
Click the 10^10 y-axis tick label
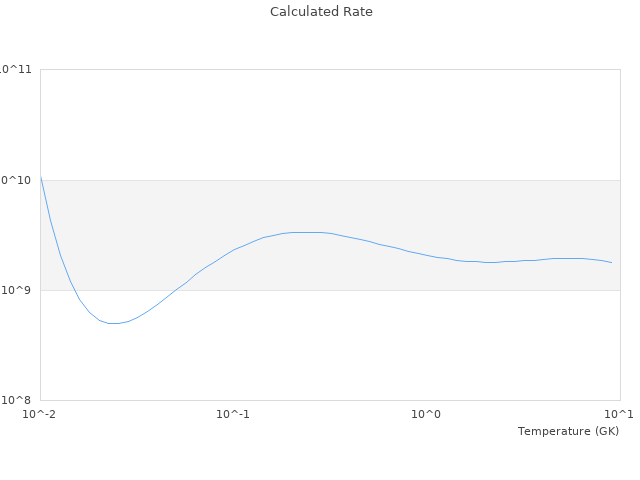(16, 181)
